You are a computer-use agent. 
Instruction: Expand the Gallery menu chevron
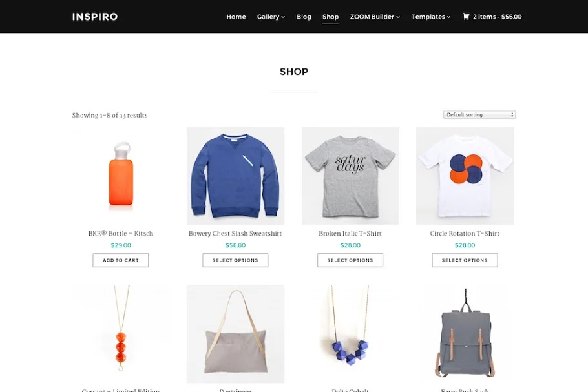tap(283, 17)
